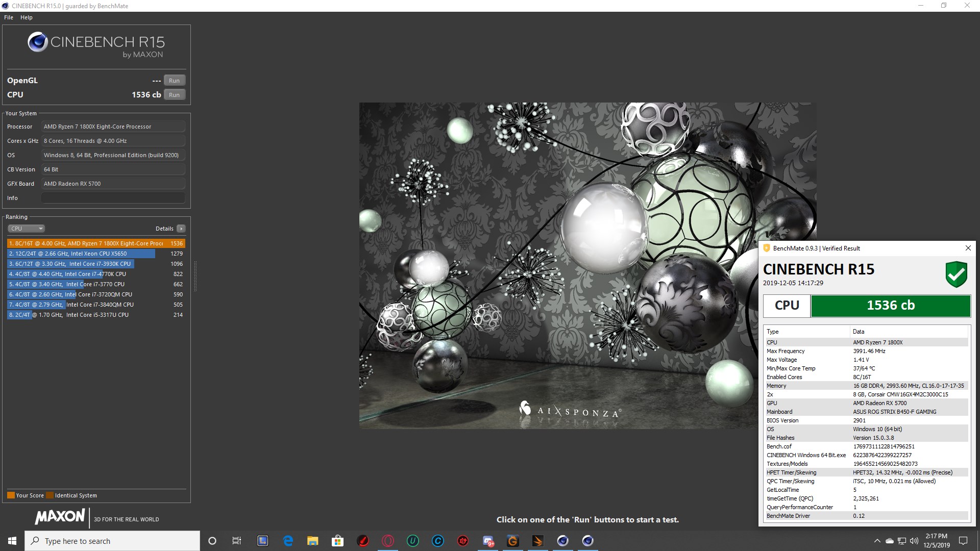
Task: Select the Core i5-3317U ranking row
Action: pos(96,315)
